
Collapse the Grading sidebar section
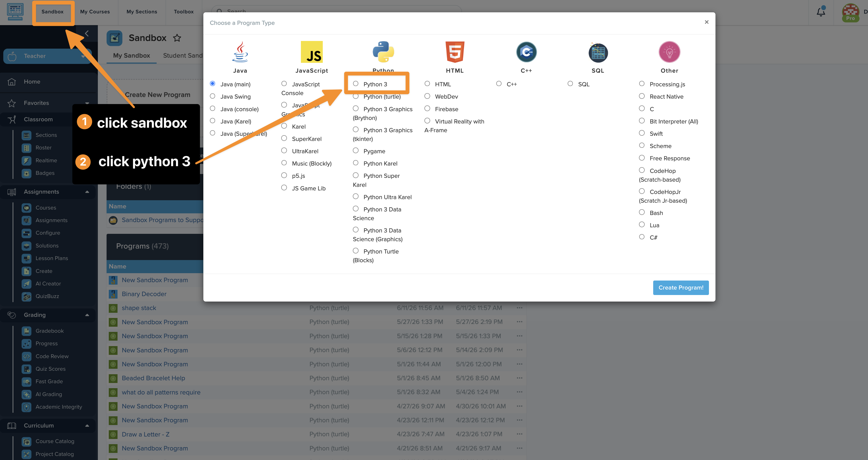87,315
